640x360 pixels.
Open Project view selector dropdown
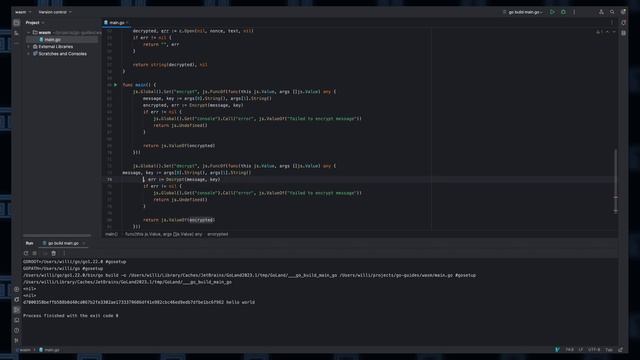(35, 23)
